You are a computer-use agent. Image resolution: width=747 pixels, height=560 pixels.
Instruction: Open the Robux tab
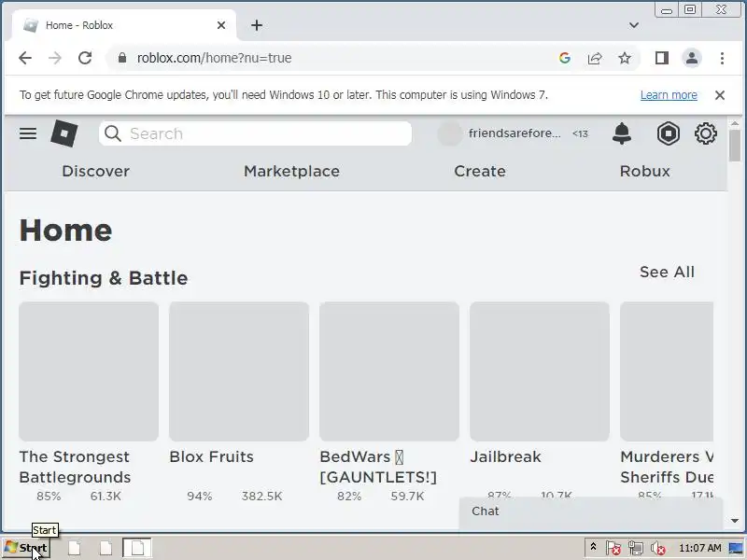tap(644, 171)
